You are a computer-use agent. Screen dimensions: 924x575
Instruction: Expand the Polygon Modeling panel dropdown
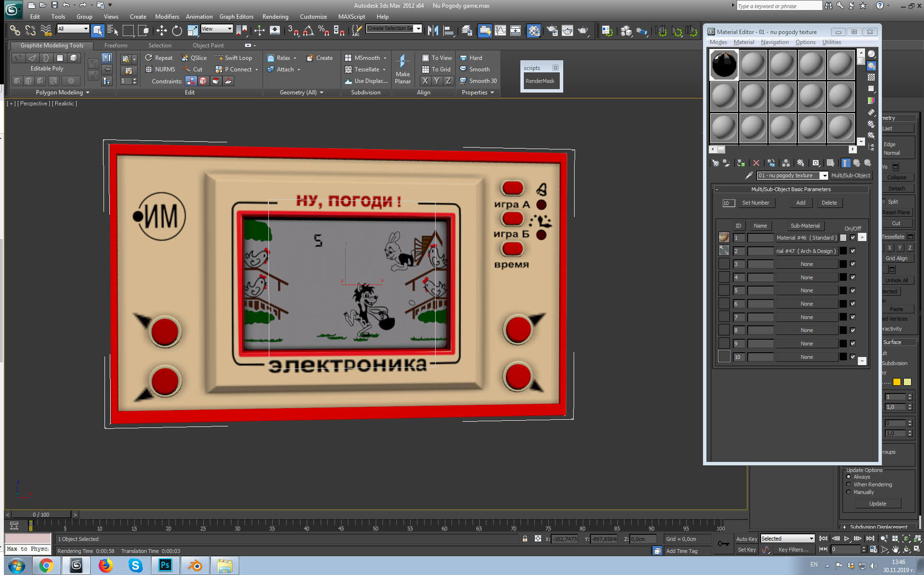pos(88,92)
